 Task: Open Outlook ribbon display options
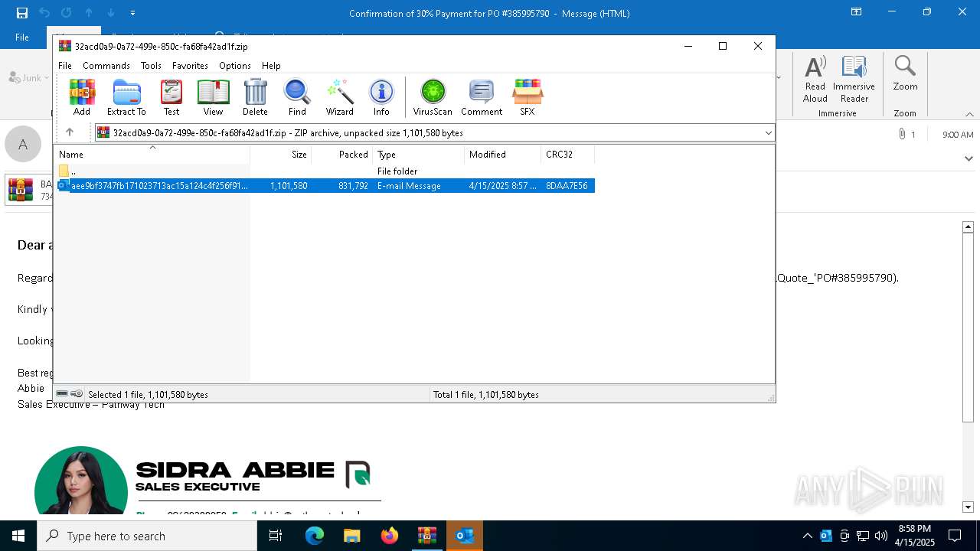coord(856,12)
